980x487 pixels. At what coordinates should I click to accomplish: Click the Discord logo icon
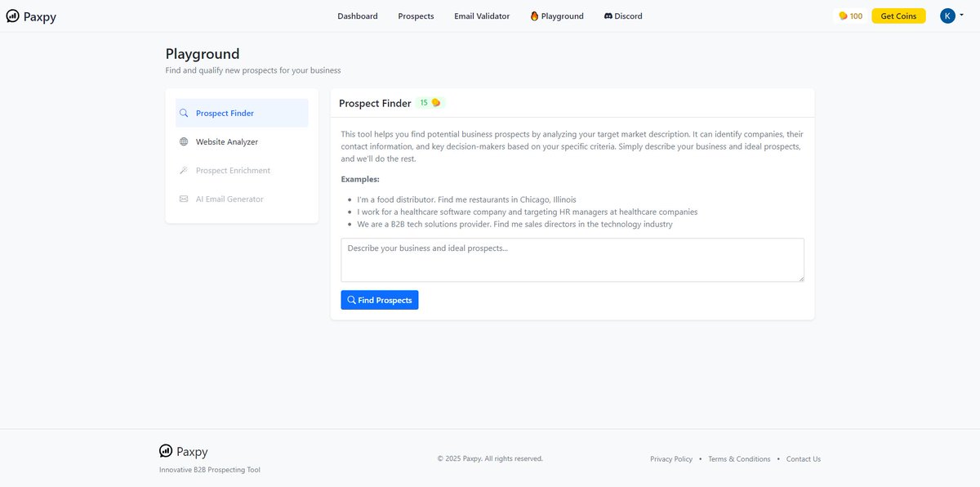[608, 16]
